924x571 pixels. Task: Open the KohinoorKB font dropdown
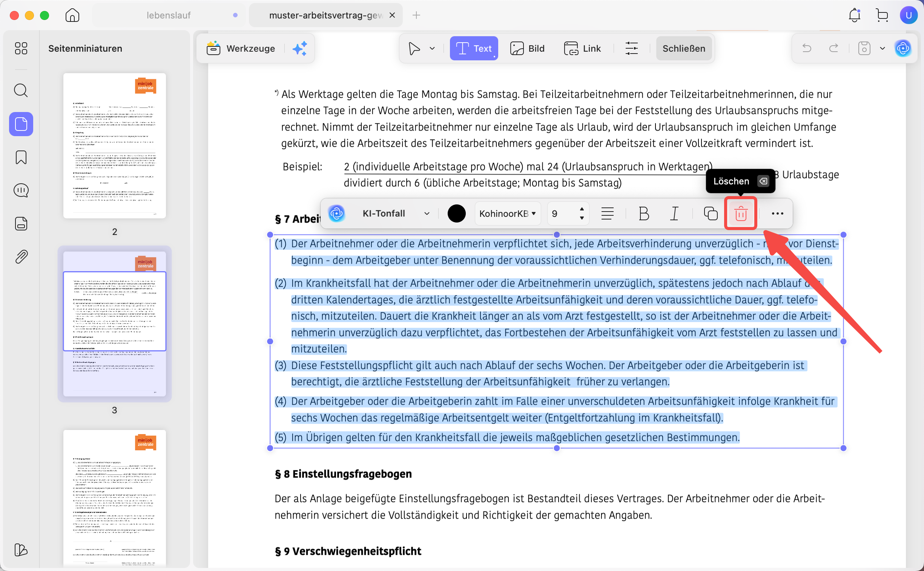tap(507, 213)
